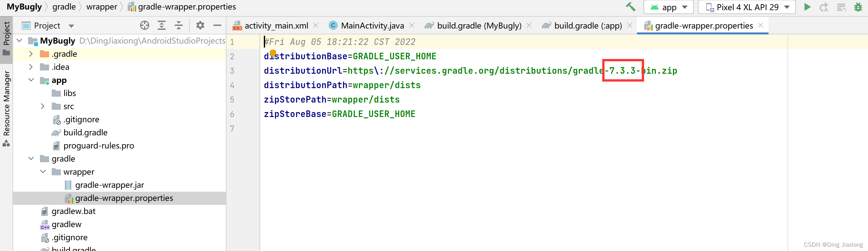Click the orange intention bulb on line 2
The image size is (868, 251).
(x=273, y=53)
